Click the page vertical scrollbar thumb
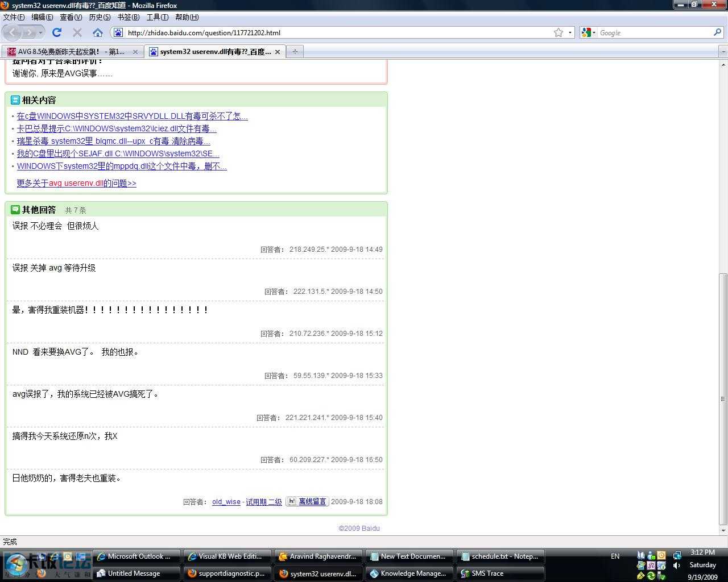 723,398
